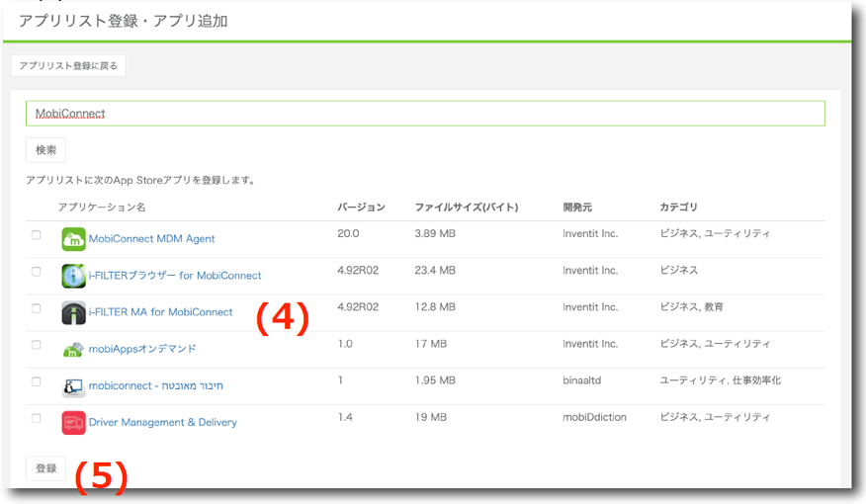The height and width of the screenshot is (504, 866).
Task: Click version value 1.4
Action: pos(345,417)
